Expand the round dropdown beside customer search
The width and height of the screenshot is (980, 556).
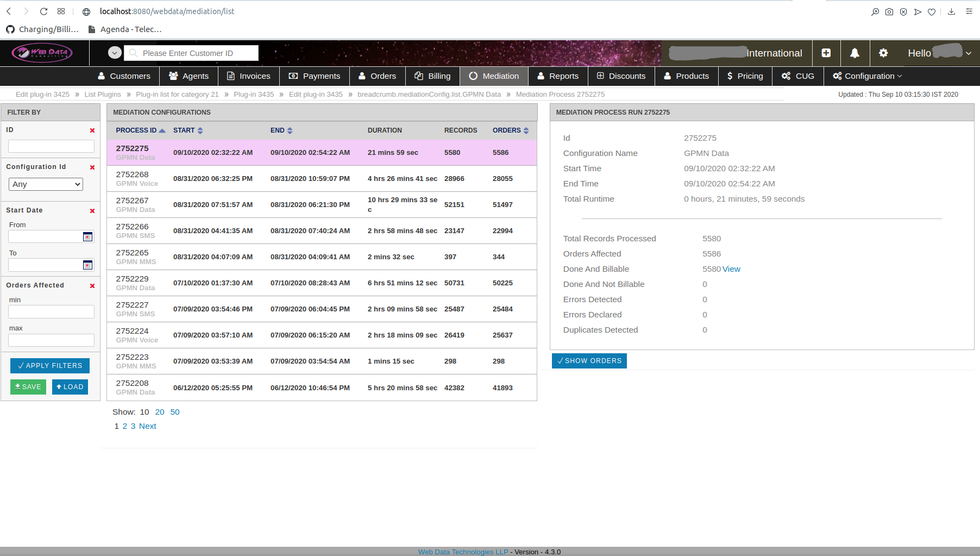[115, 53]
